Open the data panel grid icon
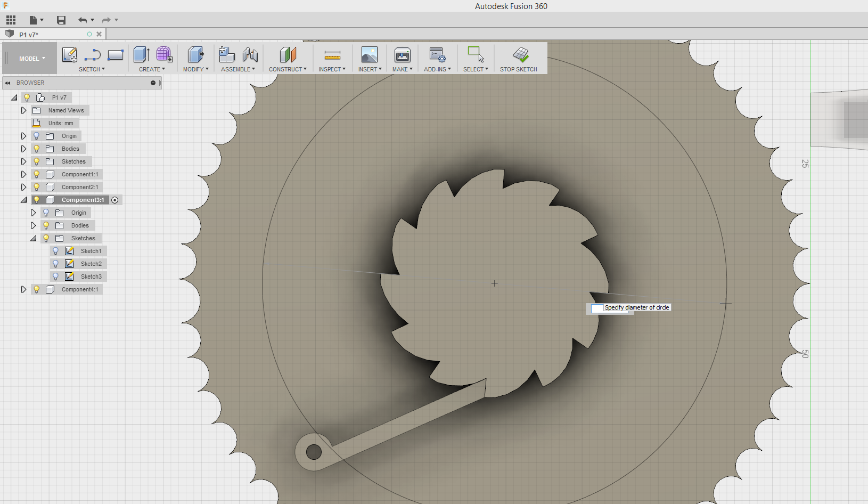Image resolution: width=868 pixels, height=504 pixels. pos(11,20)
